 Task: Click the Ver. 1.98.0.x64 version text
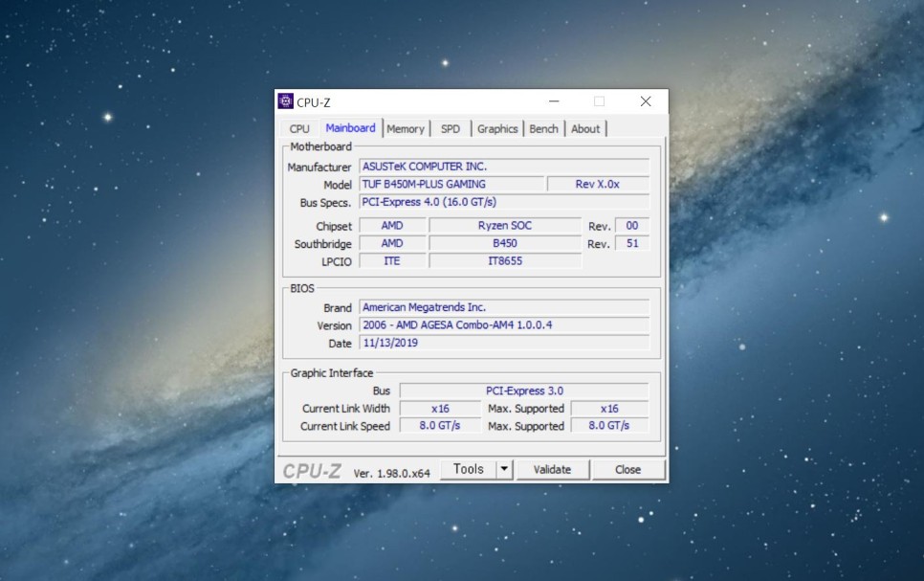392,473
